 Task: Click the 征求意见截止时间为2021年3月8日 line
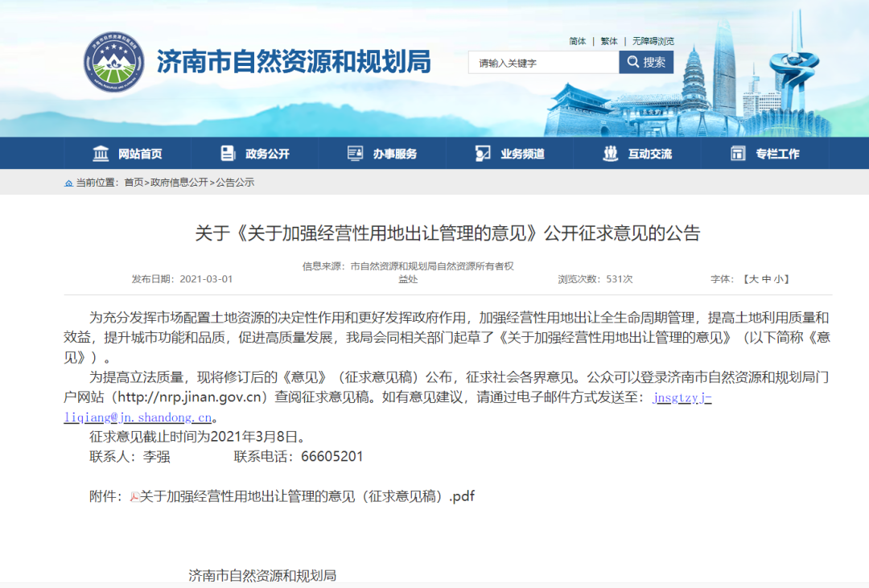click(197, 438)
